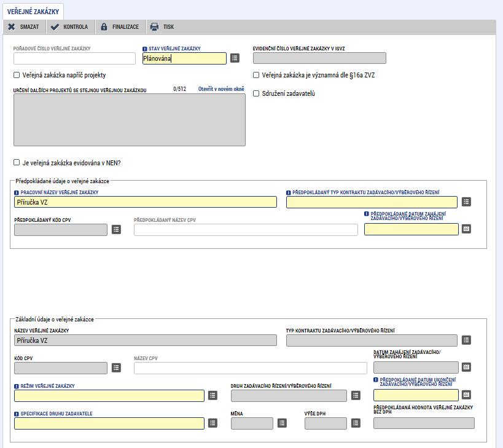This screenshot has height=448, width=503.
Task: Open list for Předpokládaný typ kontraktu
Action: [x=466, y=202]
